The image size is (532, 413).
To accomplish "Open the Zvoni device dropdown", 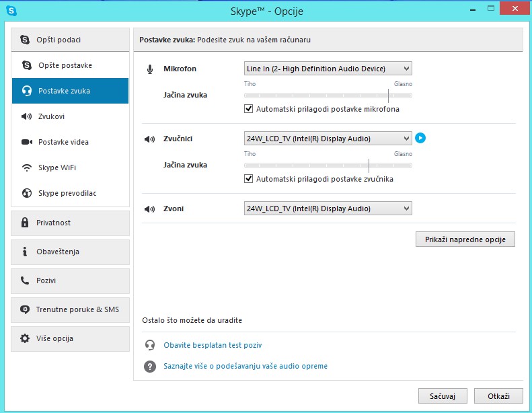I will coord(328,209).
